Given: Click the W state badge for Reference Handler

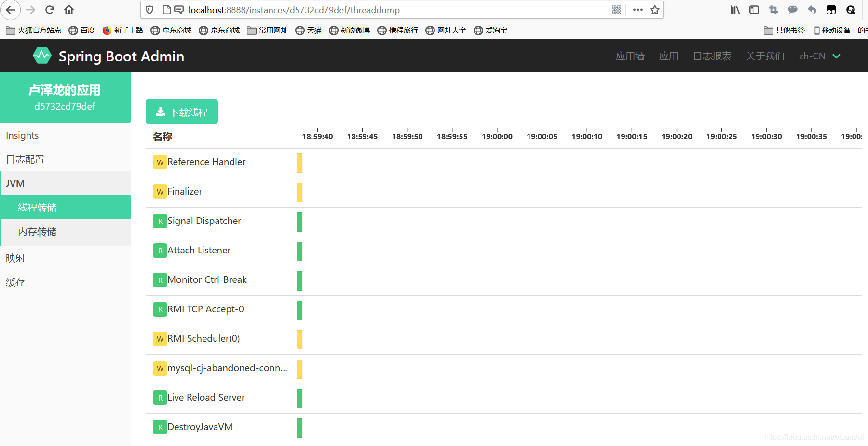Looking at the screenshot, I should tap(160, 162).
